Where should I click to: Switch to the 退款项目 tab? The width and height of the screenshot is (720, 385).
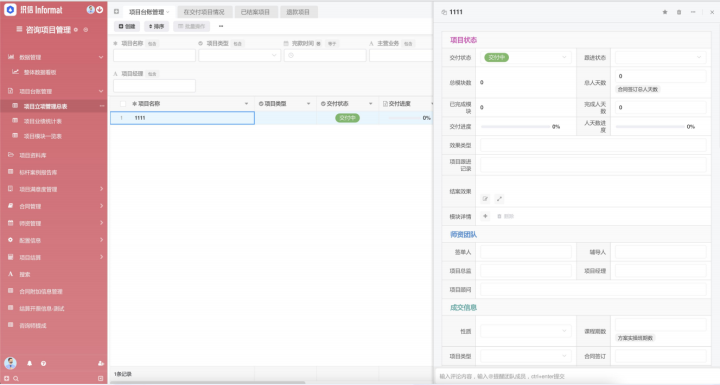tap(298, 12)
